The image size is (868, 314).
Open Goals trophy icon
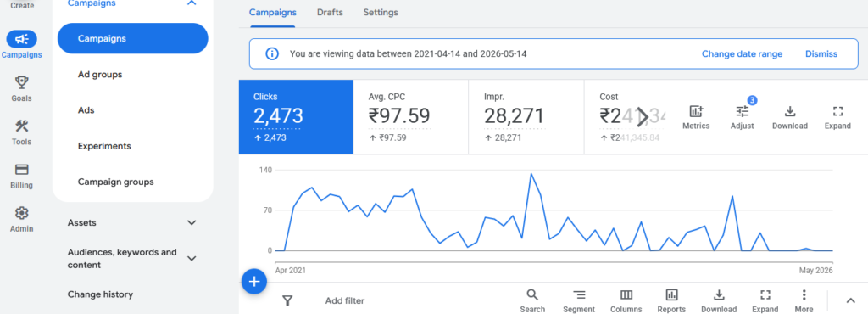point(21,83)
